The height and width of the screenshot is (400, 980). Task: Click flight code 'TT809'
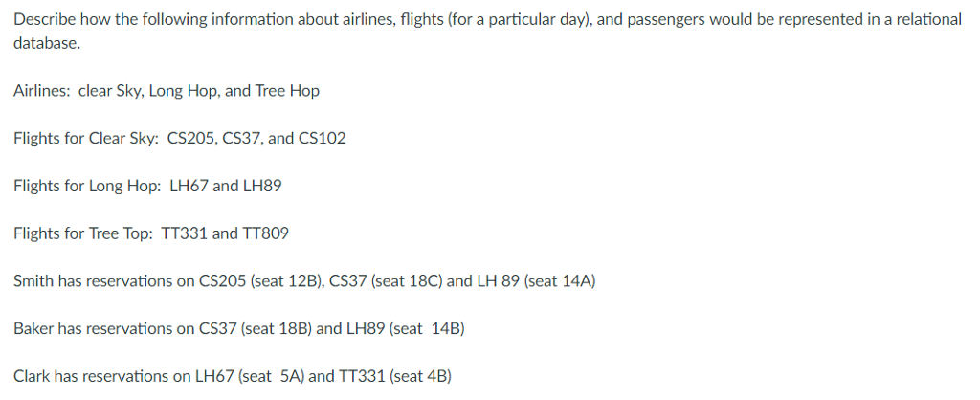coord(266,233)
